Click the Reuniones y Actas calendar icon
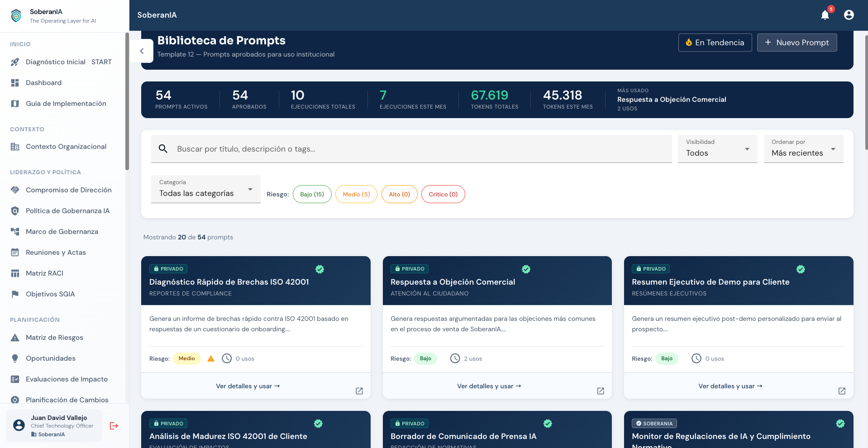The height and width of the screenshot is (448, 868). tap(15, 253)
